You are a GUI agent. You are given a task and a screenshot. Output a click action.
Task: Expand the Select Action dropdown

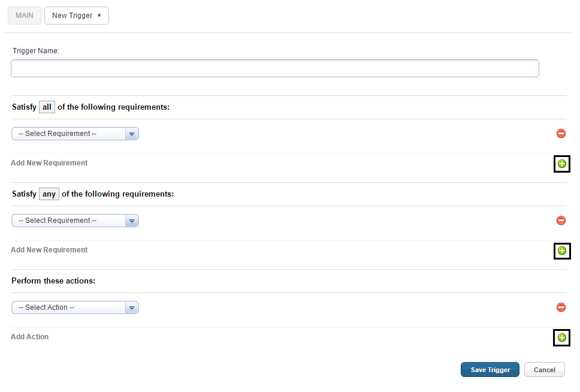[75, 307]
